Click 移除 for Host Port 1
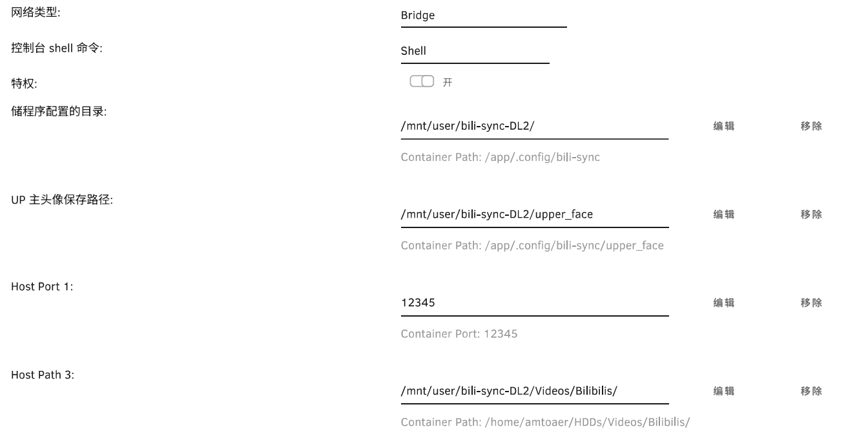The width and height of the screenshot is (868, 440). point(811,303)
